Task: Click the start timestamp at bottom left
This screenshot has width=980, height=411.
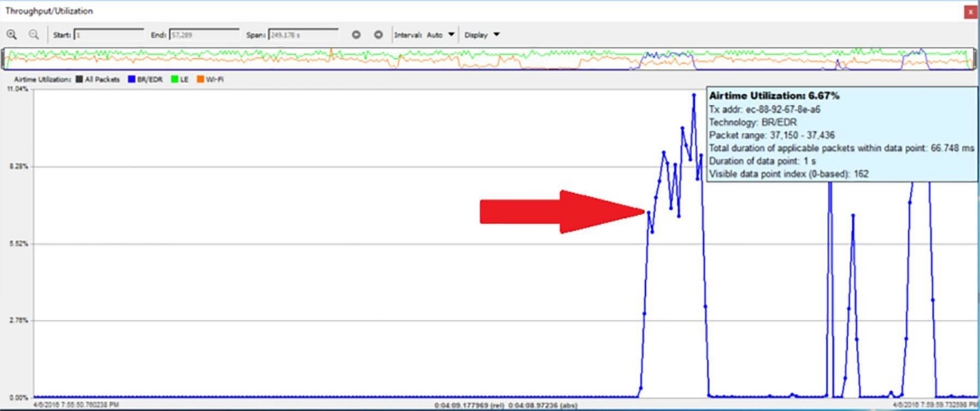Action: click(x=76, y=406)
